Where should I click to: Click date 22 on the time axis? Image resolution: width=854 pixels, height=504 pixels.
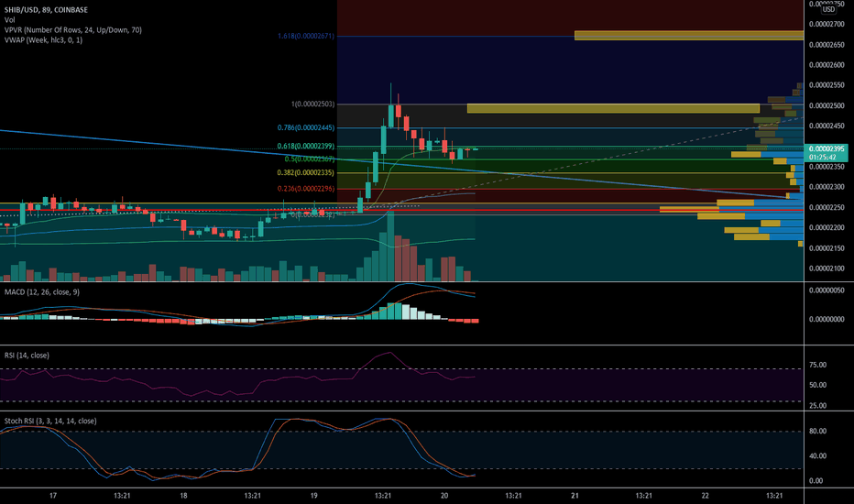point(706,496)
